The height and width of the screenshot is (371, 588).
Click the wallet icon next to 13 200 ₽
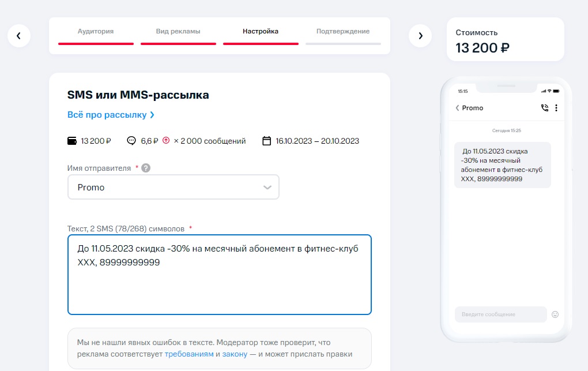coord(74,140)
